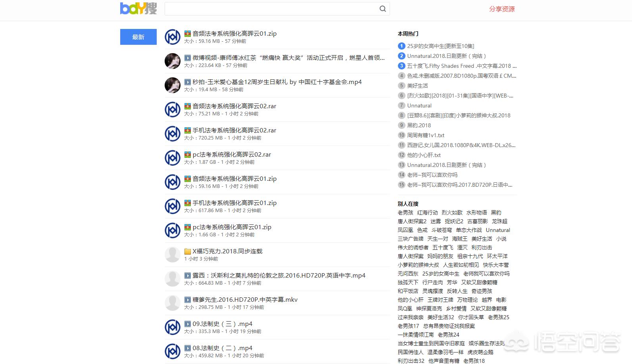Viewport: 632px width, 364px height.
Task: Click video icon of 08.法制史（二）.mp4
Action: coord(188,348)
